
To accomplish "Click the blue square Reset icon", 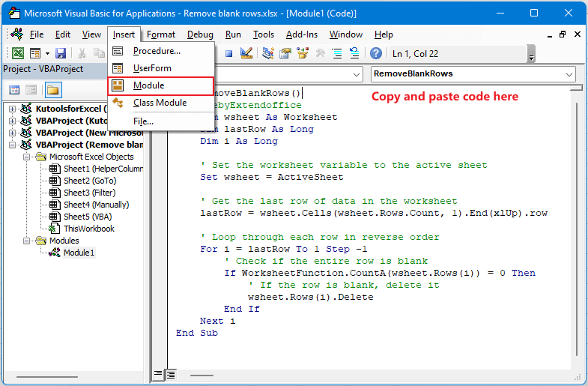I will [x=228, y=54].
